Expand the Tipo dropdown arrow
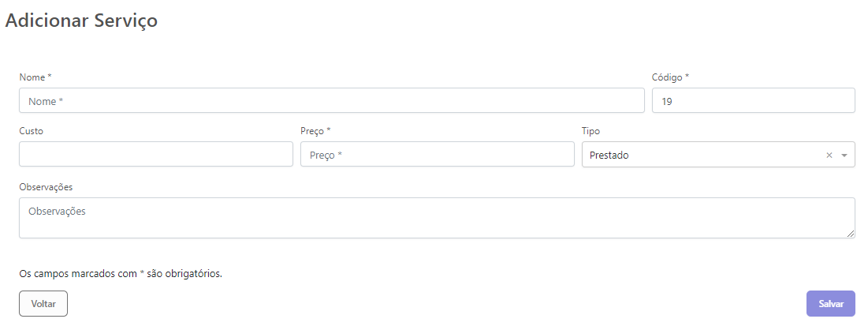868x330 pixels. pos(844,156)
